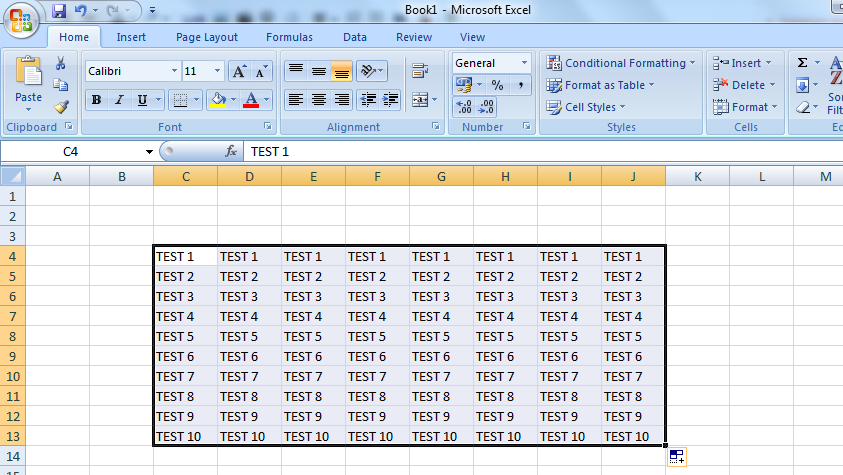
Task: Click Format as Table
Action: pos(601,85)
